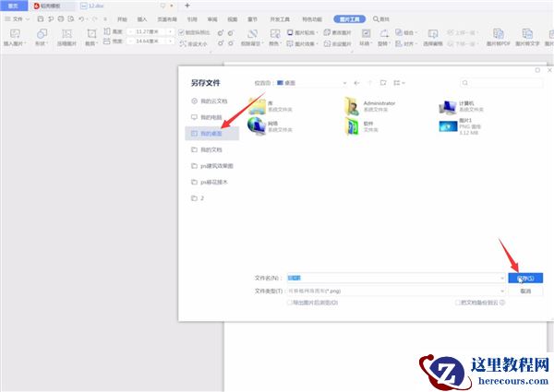The height and width of the screenshot is (392, 554).
Task: Add a new tab with the plus icon
Action: coord(187,6)
